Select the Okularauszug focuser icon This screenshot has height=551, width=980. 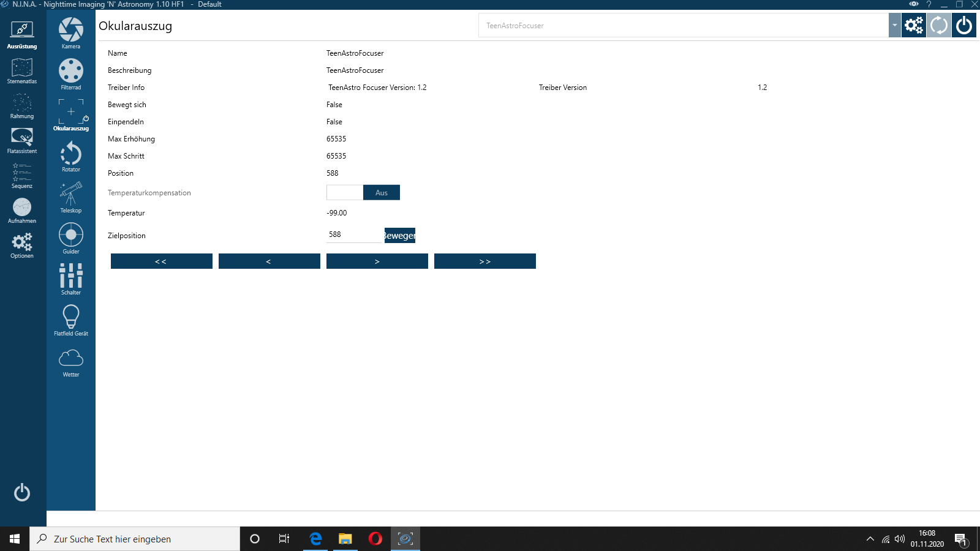point(71,115)
